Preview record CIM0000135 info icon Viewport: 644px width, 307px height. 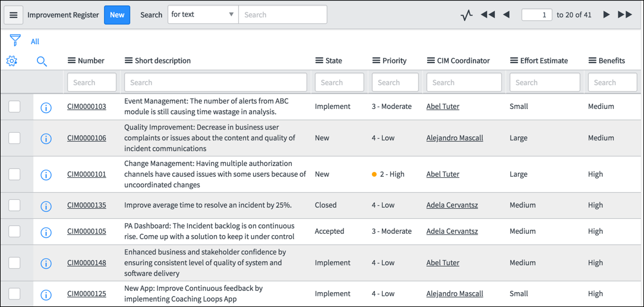click(46, 206)
